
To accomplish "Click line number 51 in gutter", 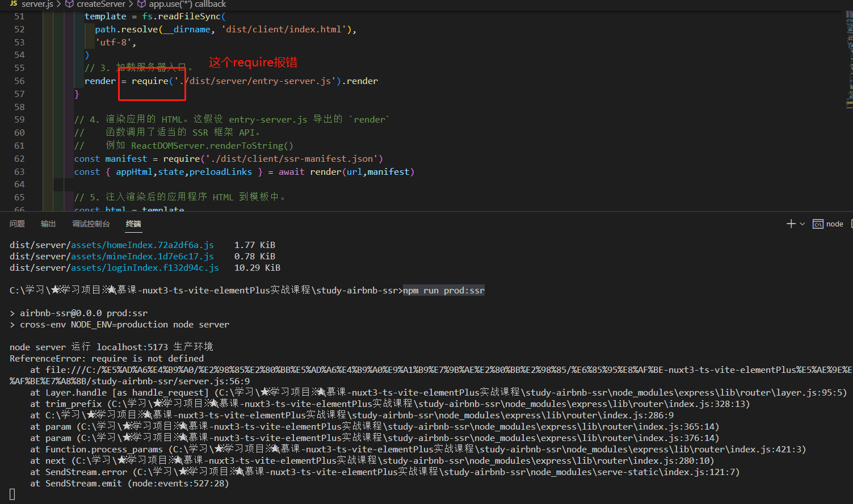I will coord(19,16).
